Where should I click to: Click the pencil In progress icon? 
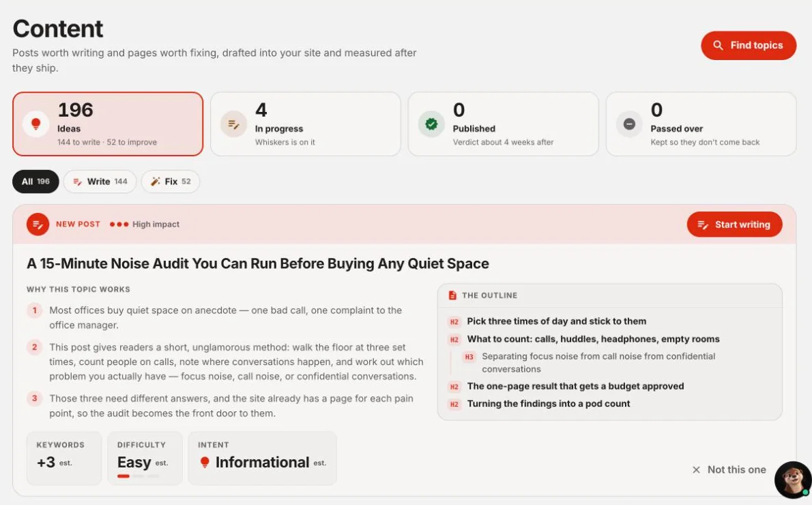point(233,124)
